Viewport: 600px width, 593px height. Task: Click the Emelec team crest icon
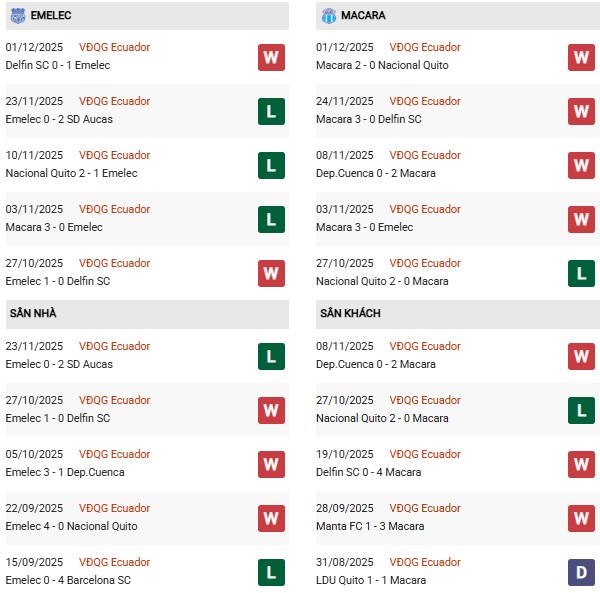pos(18,16)
